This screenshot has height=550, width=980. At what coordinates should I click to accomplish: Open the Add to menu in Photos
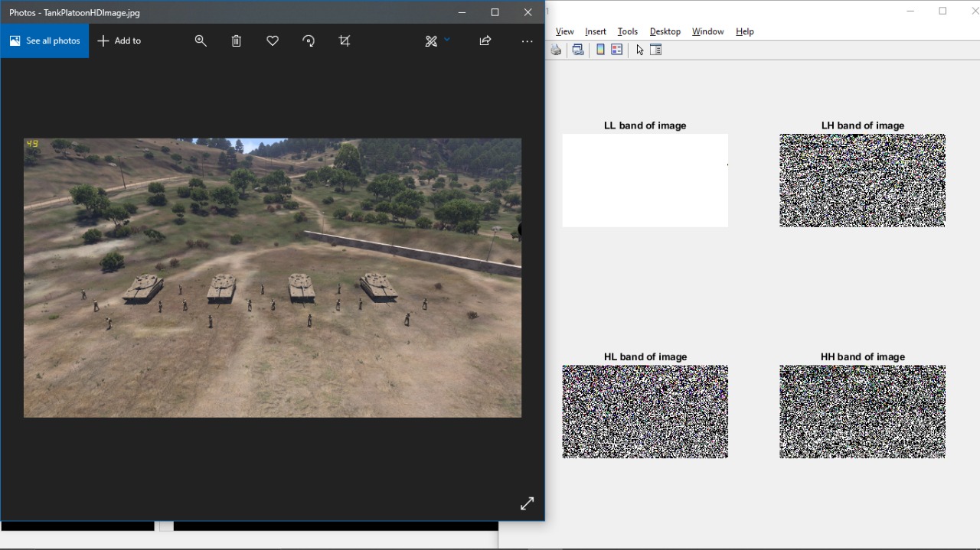[119, 41]
